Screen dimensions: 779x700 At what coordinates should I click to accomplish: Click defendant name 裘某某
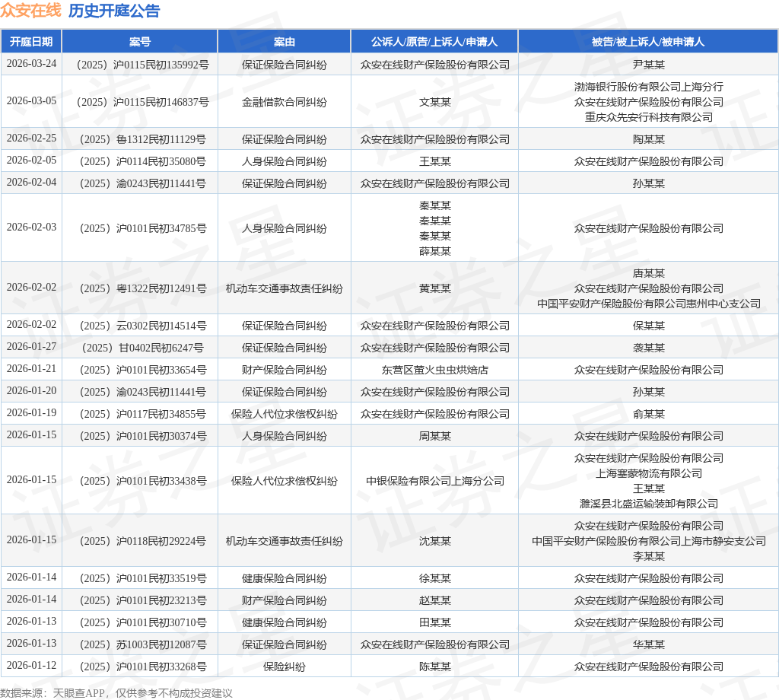click(648, 347)
